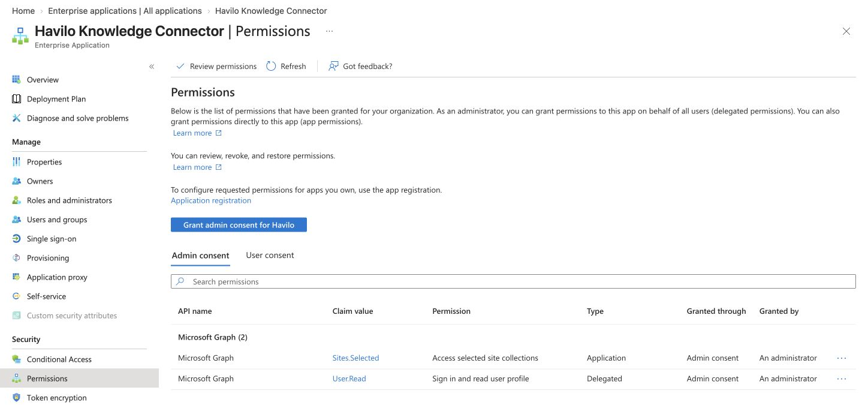Switch to the Admin consent tab
The height and width of the screenshot is (405, 868).
[200, 256]
